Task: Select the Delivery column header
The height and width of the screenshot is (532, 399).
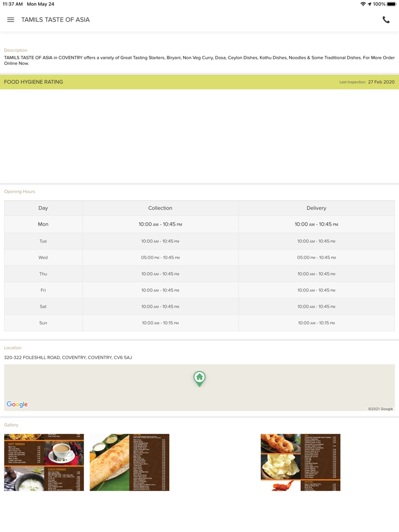Action: (x=316, y=208)
